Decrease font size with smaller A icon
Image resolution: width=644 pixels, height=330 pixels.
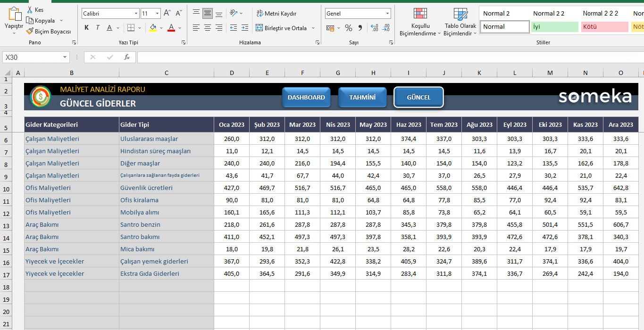[x=179, y=14]
